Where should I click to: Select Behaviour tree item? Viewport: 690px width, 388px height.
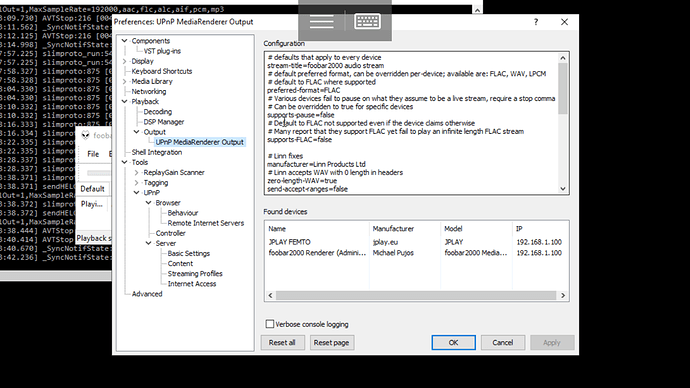point(183,213)
